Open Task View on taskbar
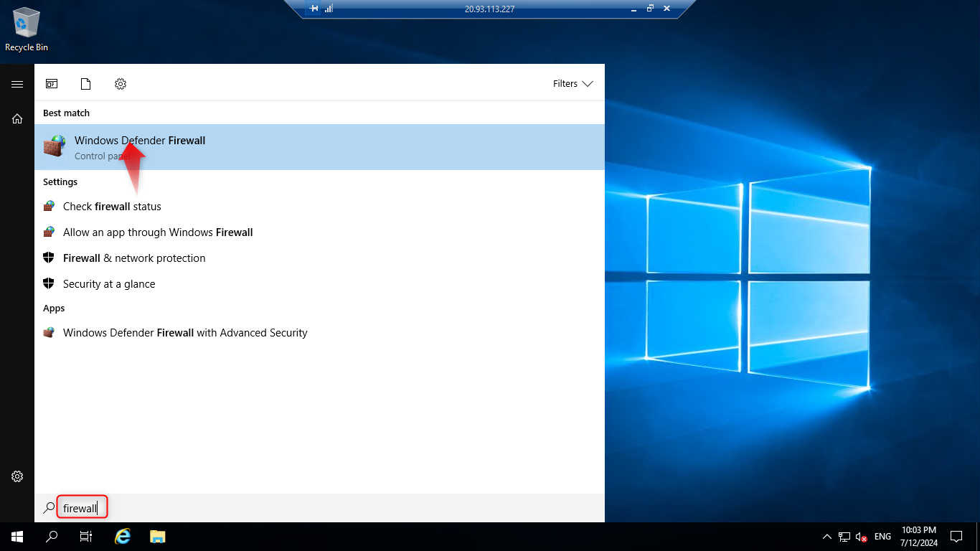The height and width of the screenshot is (551, 980). pos(86,537)
